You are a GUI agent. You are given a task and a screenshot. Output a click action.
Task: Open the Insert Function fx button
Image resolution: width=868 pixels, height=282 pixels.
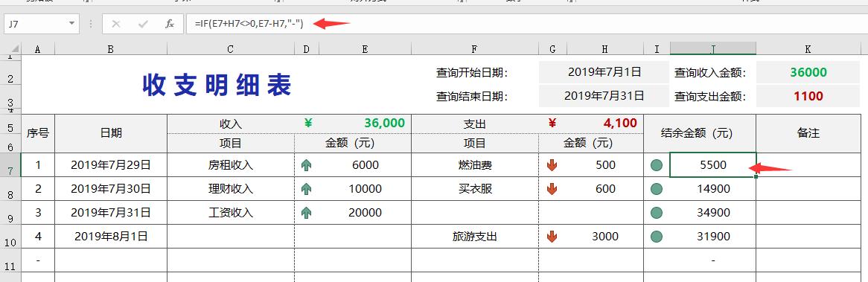170,24
